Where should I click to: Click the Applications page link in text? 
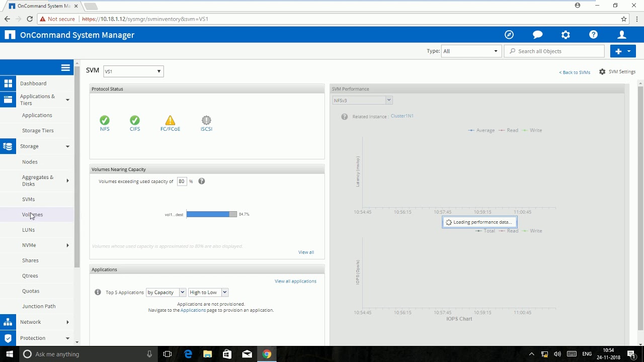193,310
